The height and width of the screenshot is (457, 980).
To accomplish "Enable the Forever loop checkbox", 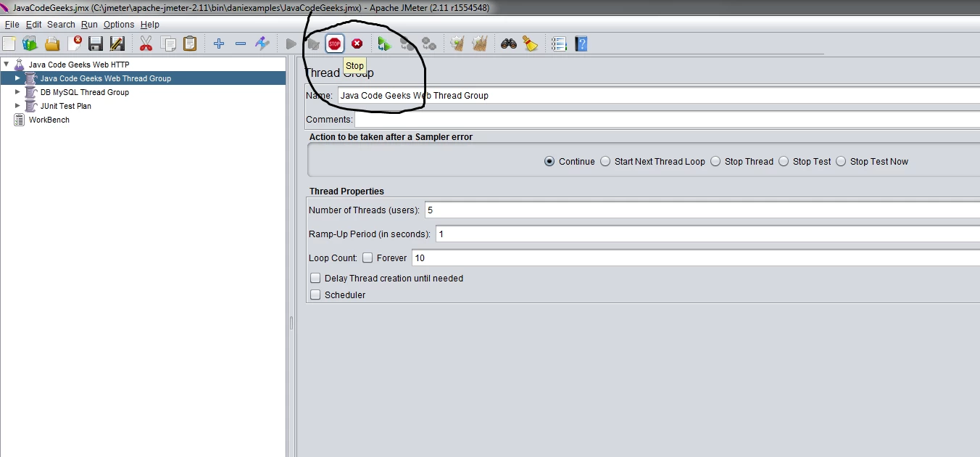I will point(367,258).
